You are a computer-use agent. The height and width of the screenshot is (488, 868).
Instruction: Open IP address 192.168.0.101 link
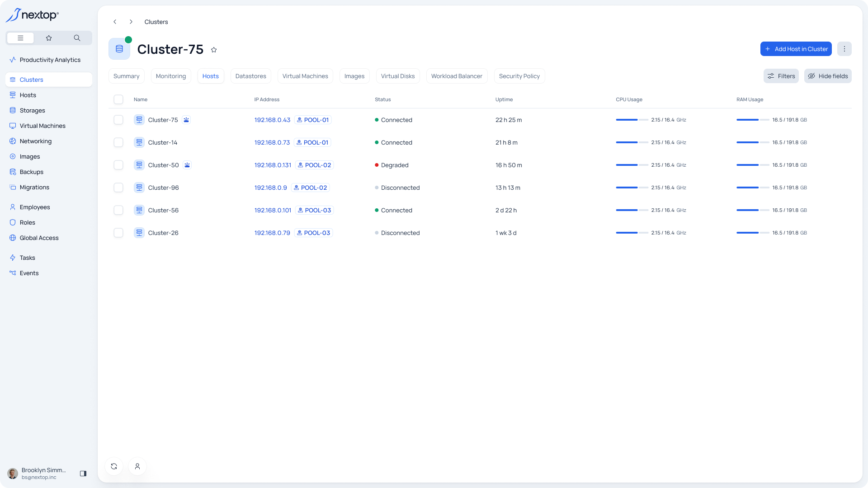[273, 210]
